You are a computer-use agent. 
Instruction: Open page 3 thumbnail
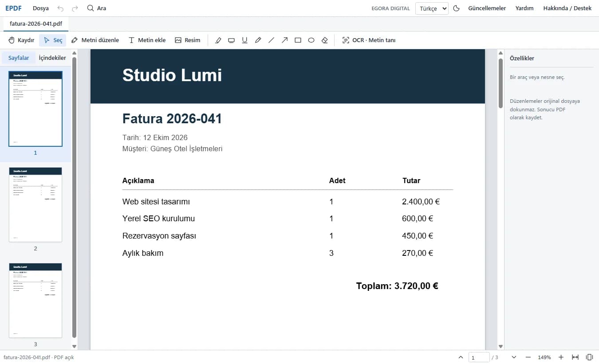point(35,300)
